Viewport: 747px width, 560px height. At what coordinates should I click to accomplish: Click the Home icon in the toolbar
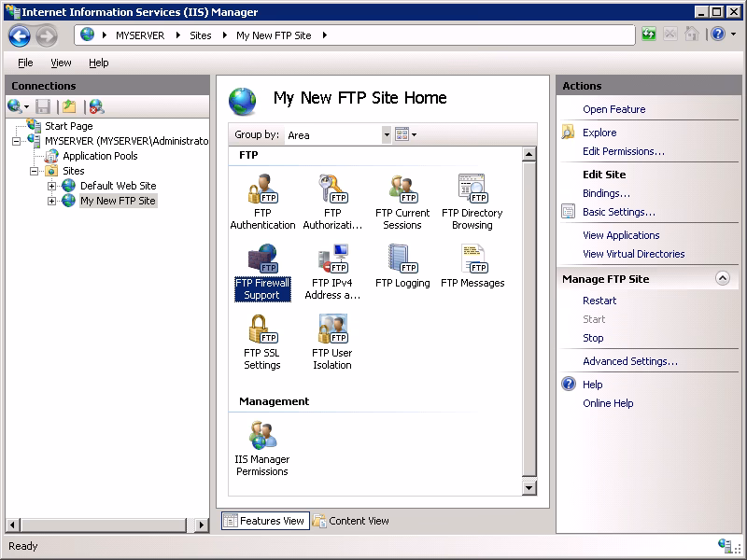(691, 34)
